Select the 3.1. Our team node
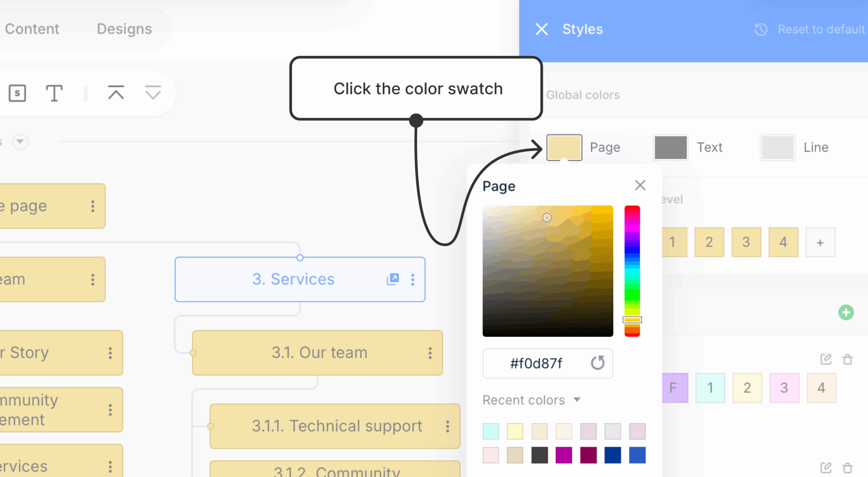 [x=318, y=353]
